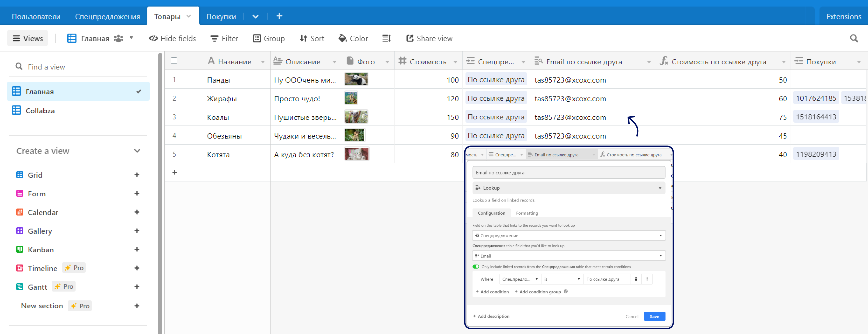The width and height of the screenshot is (868, 334).
Task: Click the search magnifier icon
Action: [854, 38]
